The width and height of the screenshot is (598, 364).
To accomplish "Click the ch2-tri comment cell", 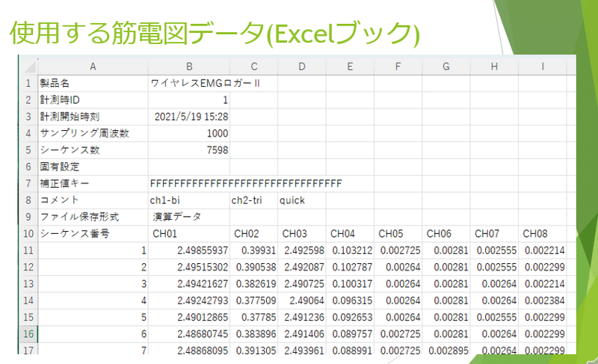I will pyautogui.click(x=254, y=200).
